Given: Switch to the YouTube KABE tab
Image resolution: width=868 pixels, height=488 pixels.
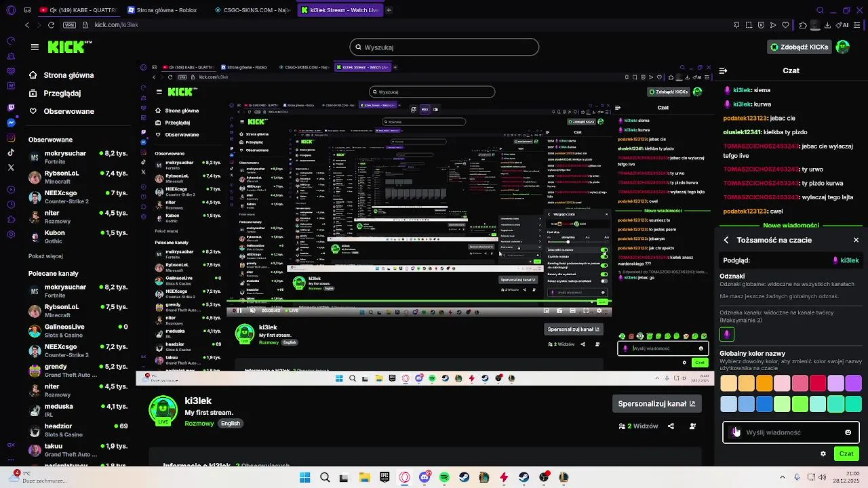Looking at the screenshot, I should coord(78,10).
